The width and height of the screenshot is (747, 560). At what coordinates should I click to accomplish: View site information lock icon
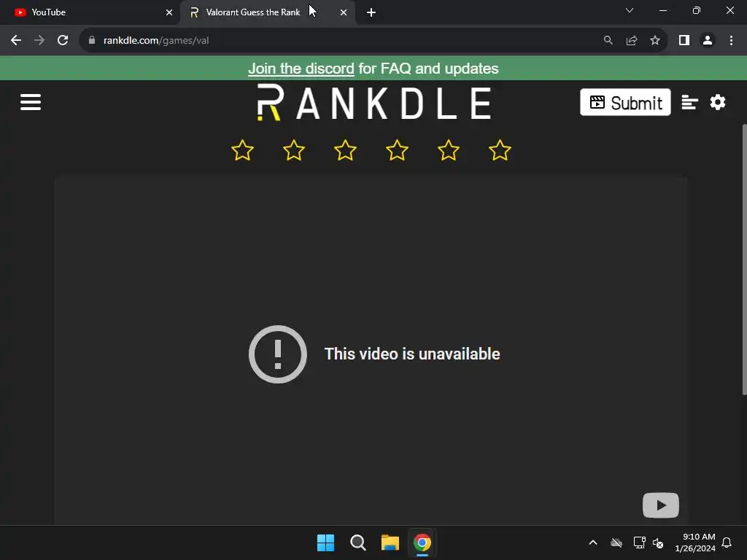(92, 40)
